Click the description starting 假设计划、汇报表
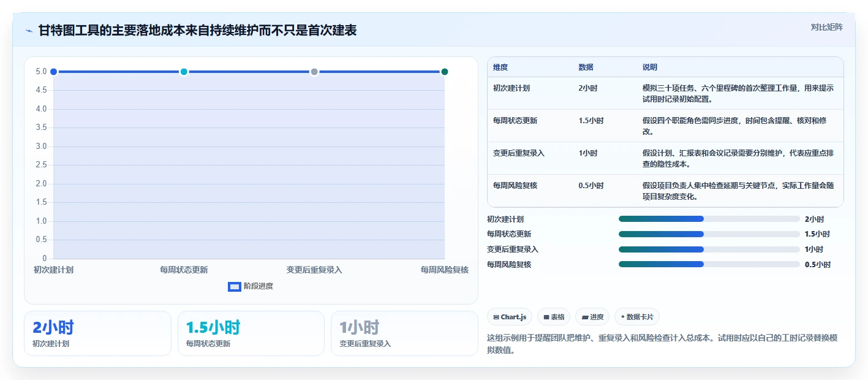The image size is (868, 380). tap(738, 158)
